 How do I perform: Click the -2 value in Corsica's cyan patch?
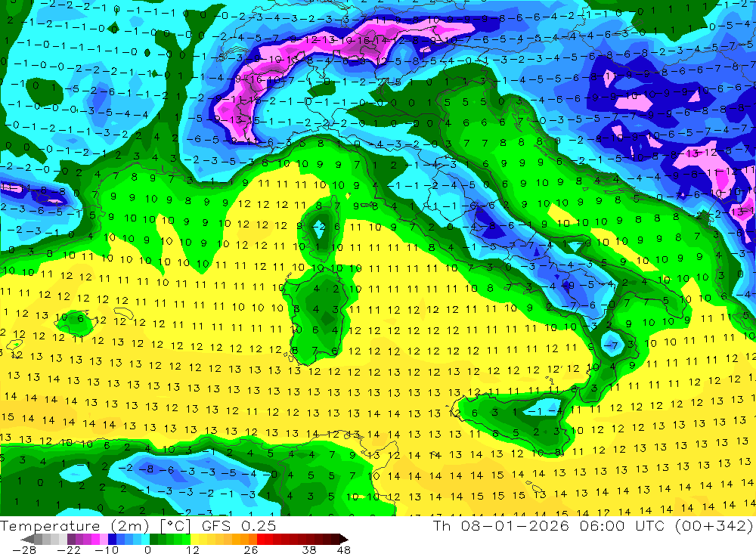pos(319,227)
